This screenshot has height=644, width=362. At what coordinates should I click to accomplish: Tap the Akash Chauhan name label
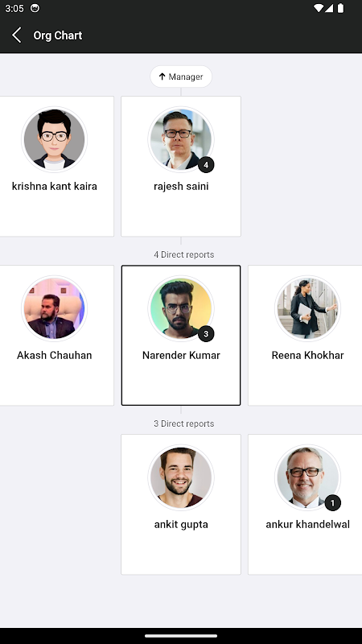tap(54, 355)
